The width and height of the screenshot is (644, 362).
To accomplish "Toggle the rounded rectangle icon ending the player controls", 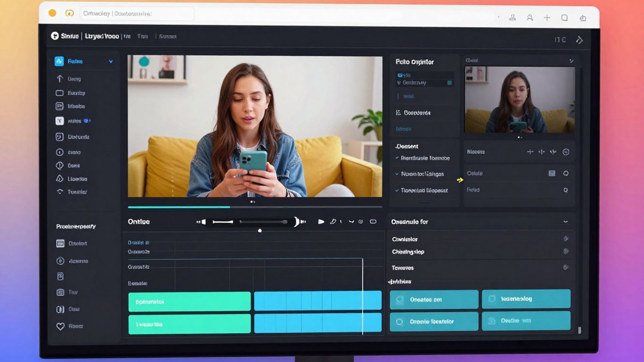I will tap(373, 222).
